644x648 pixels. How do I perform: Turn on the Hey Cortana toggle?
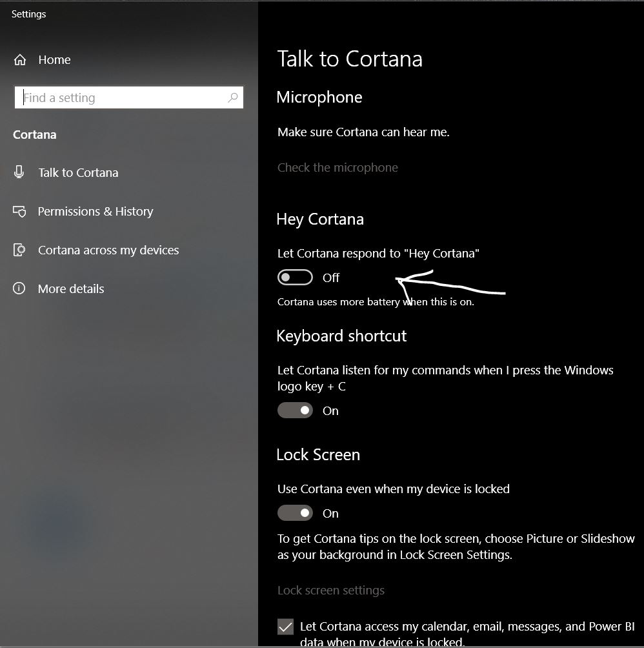[295, 278]
